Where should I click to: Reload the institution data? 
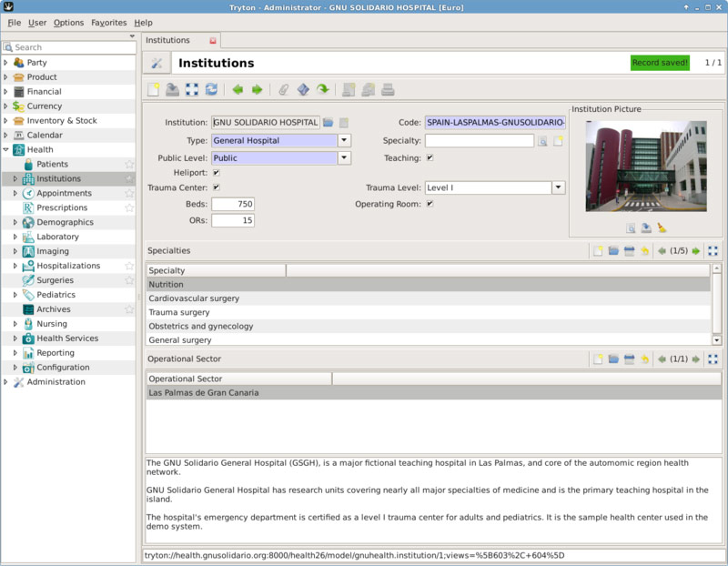click(x=212, y=87)
